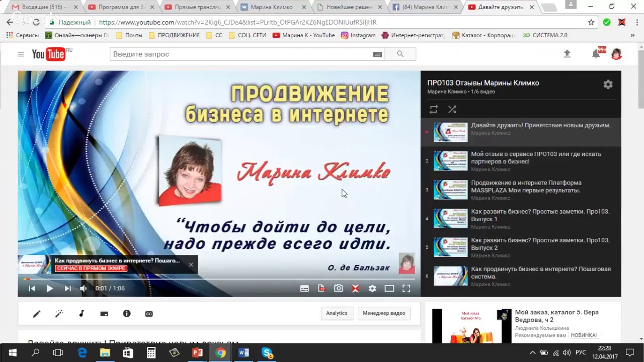Click the YouTube search magnifier button
644x362 pixels.
400,54
